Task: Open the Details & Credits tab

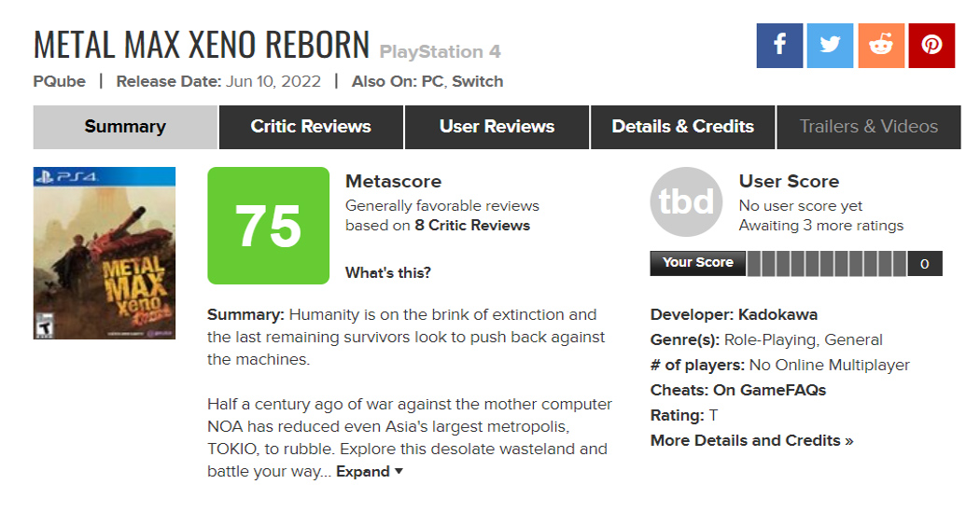Action: (x=682, y=127)
